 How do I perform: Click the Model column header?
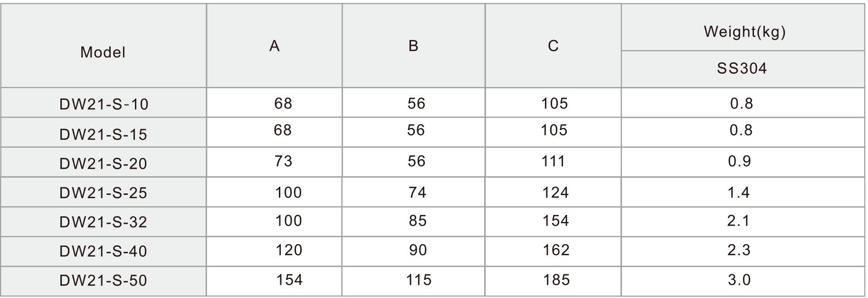point(103,46)
